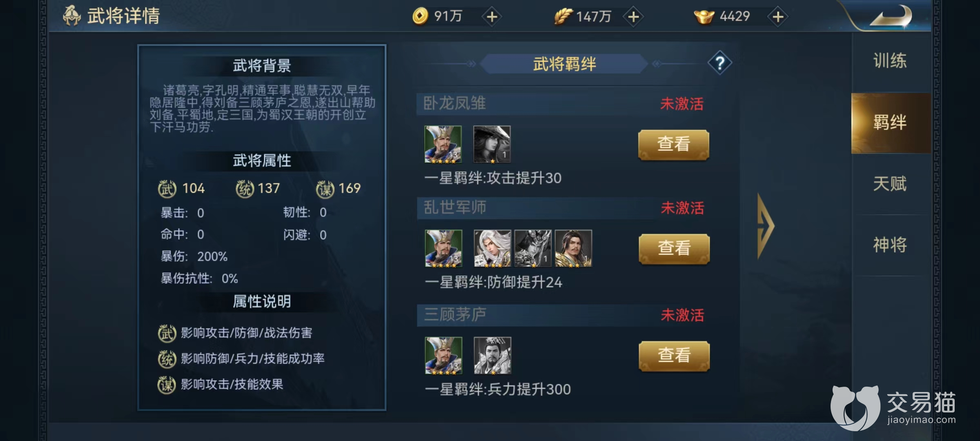The image size is (980, 441).
Task: Click the back arrow icon
Action: (891, 16)
